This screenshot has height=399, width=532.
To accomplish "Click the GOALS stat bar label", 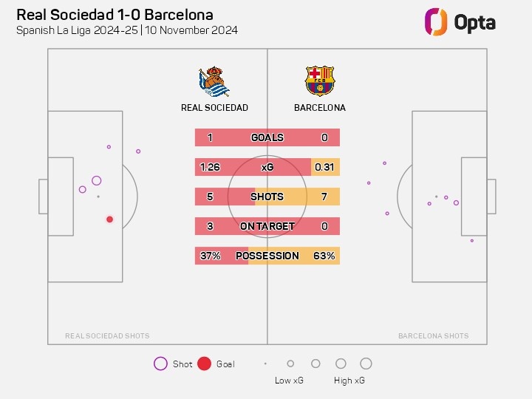I will (267, 137).
